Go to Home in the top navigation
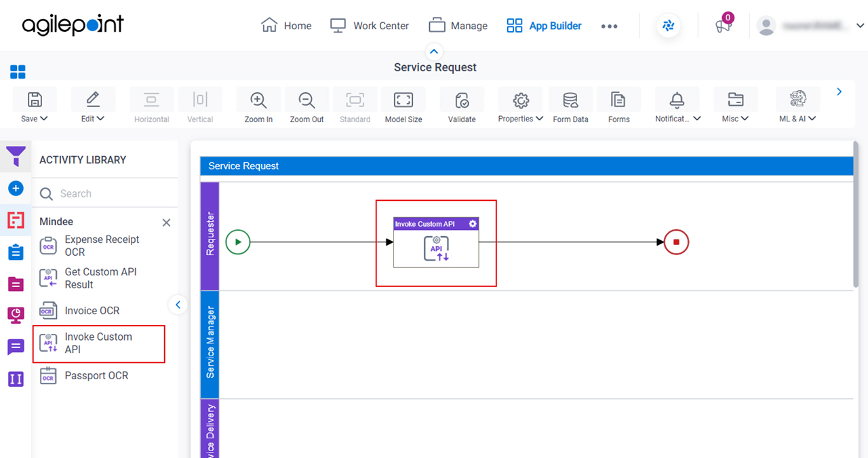This screenshot has height=458, width=868. pyautogui.click(x=286, y=26)
